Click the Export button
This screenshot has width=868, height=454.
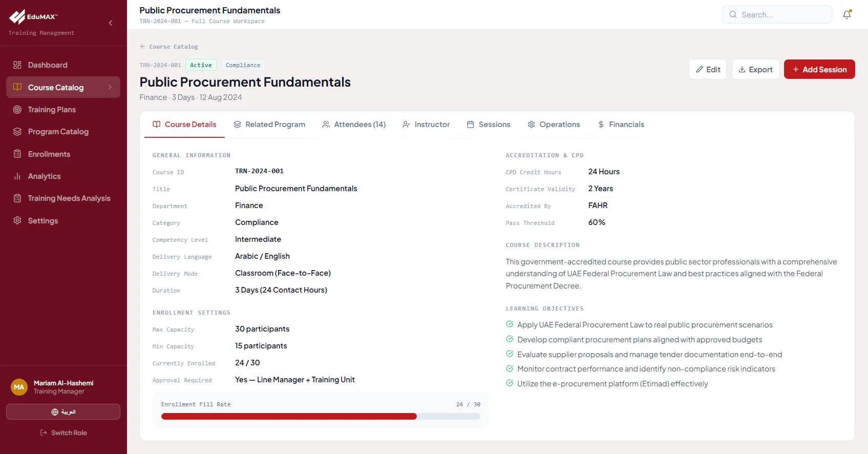click(x=755, y=70)
